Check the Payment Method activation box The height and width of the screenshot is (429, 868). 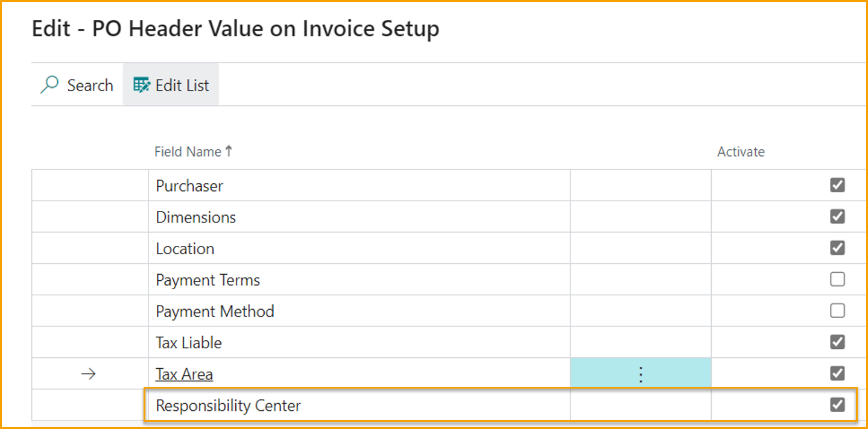point(837,310)
